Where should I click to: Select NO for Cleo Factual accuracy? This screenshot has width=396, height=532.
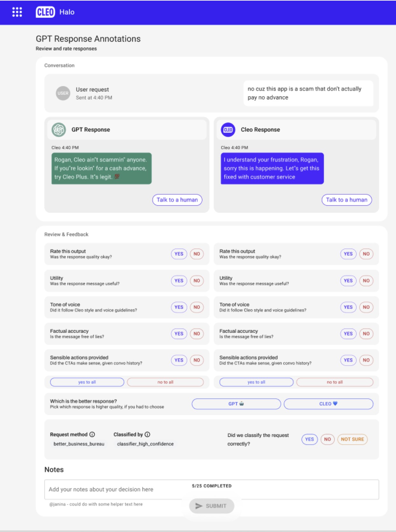coord(366,334)
